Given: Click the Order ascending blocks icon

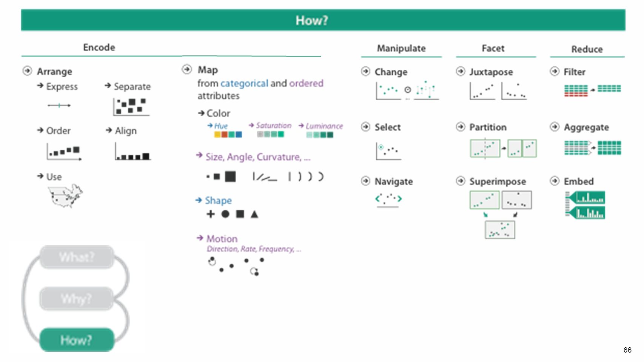Looking at the screenshot, I should click(x=64, y=152).
